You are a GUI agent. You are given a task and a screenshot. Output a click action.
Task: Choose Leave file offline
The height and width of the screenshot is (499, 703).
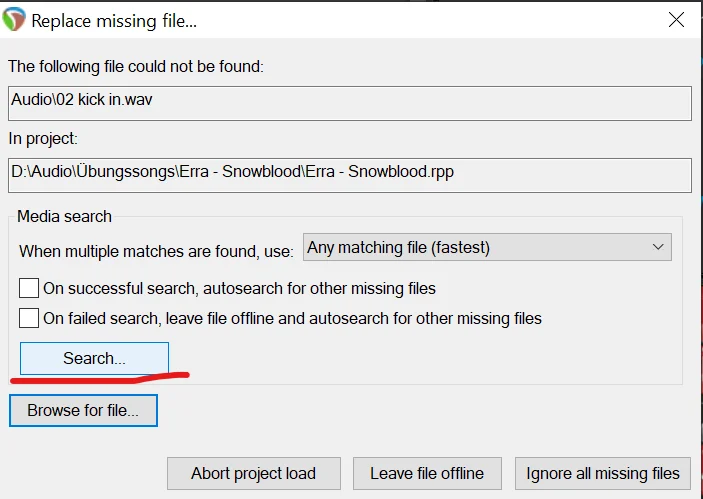tap(427, 473)
